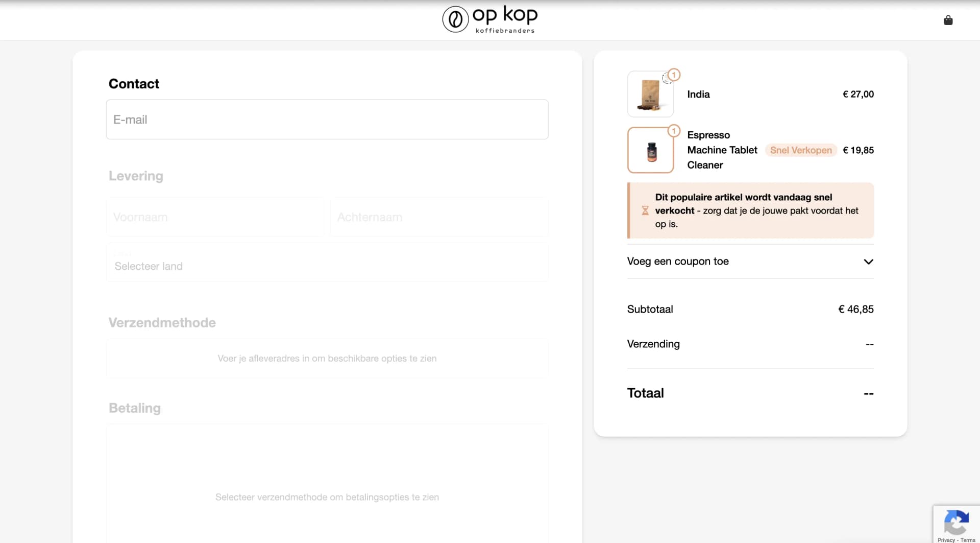Click the Voornaam input field
Screen dimensions: 980x543
[215, 217]
